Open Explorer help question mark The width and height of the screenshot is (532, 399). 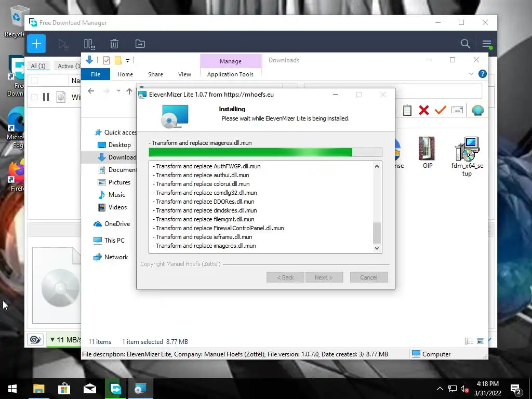click(x=482, y=74)
